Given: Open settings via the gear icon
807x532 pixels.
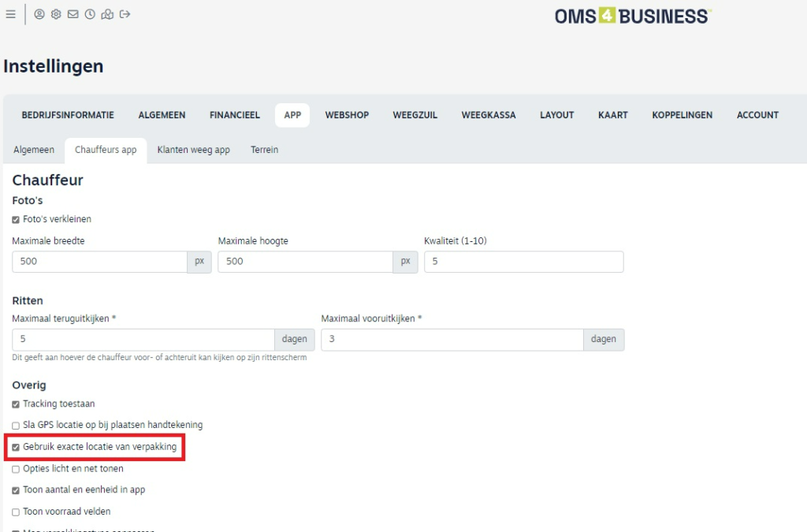Looking at the screenshot, I should [56, 14].
